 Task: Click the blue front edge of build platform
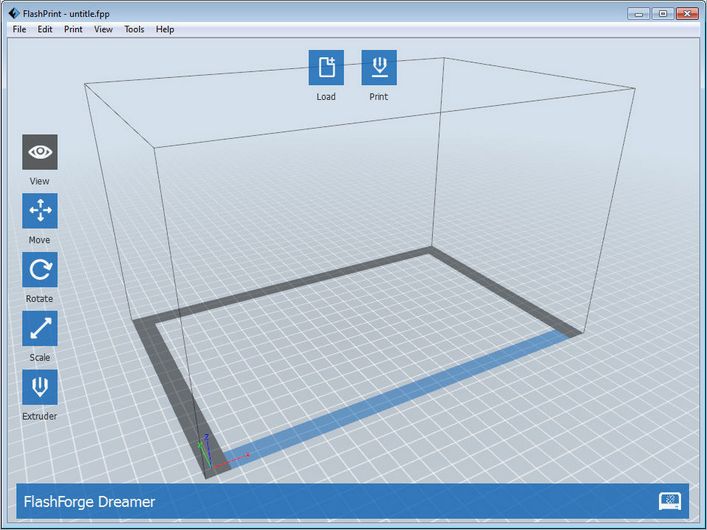(x=400, y=398)
